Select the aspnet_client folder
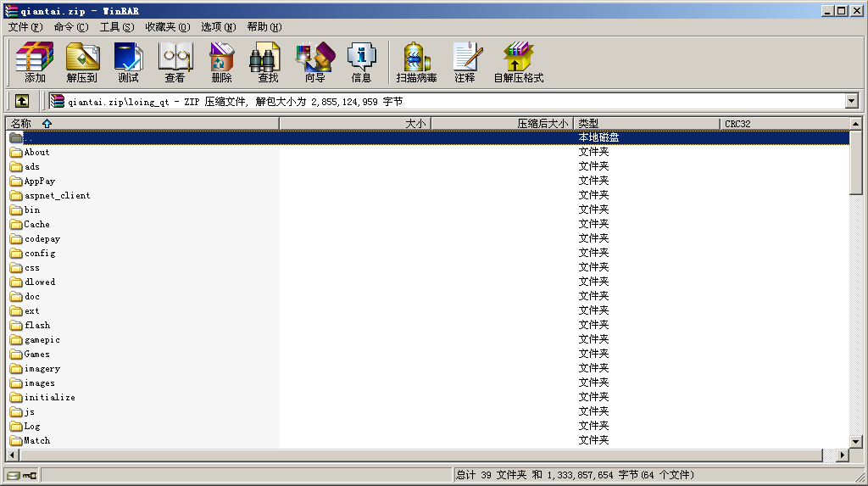 [57, 195]
